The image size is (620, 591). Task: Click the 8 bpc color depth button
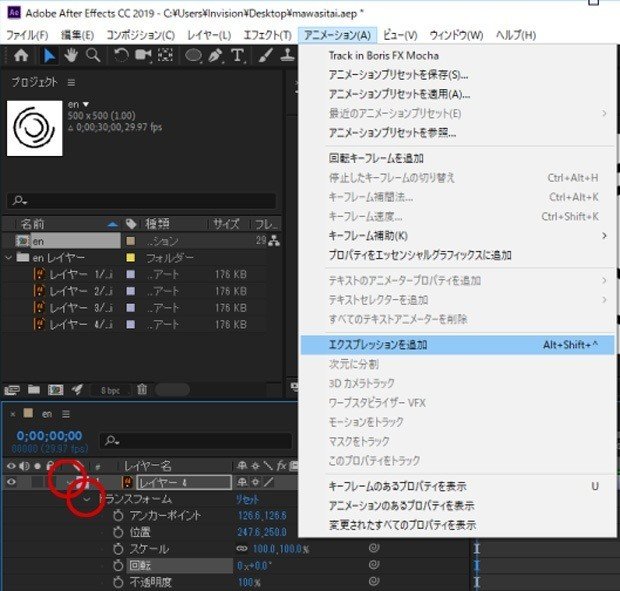[x=110, y=391]
